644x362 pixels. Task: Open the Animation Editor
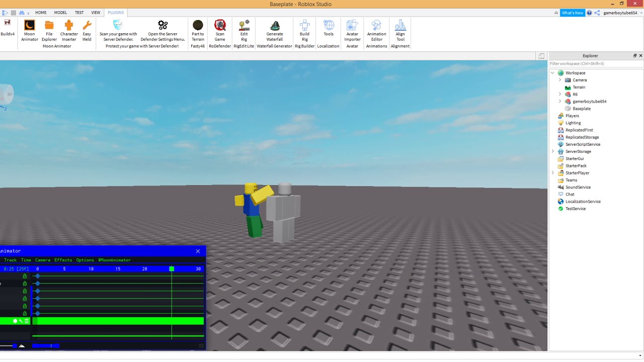point(376,31)
